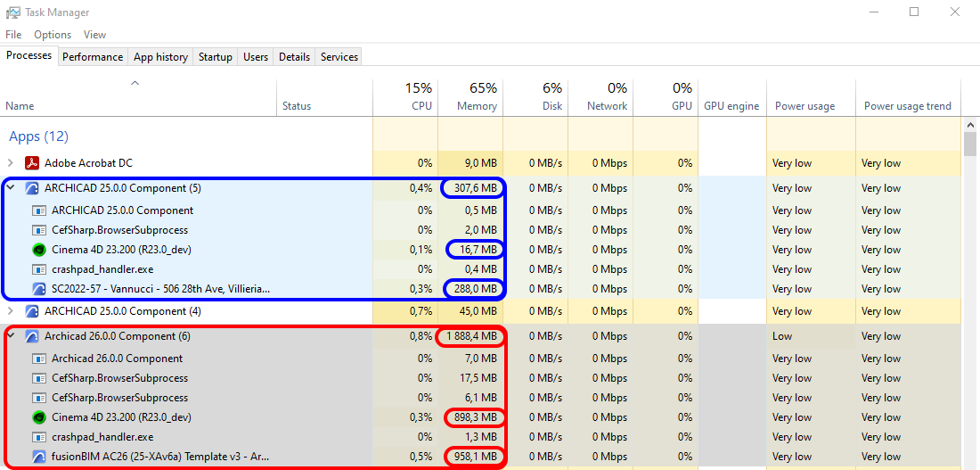Click the Adobe Acrobat DC icon
This screenshot has width=980, height=470.
tap(33, 163)
